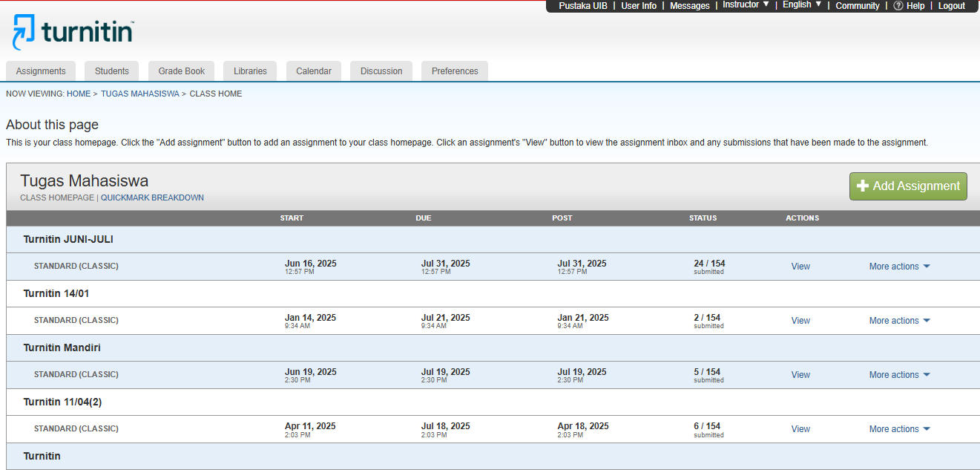980x470 pixels.
Task: Click the Jul 21, 2025 due date
Action: pyautogui.click(x=446, y=318)
